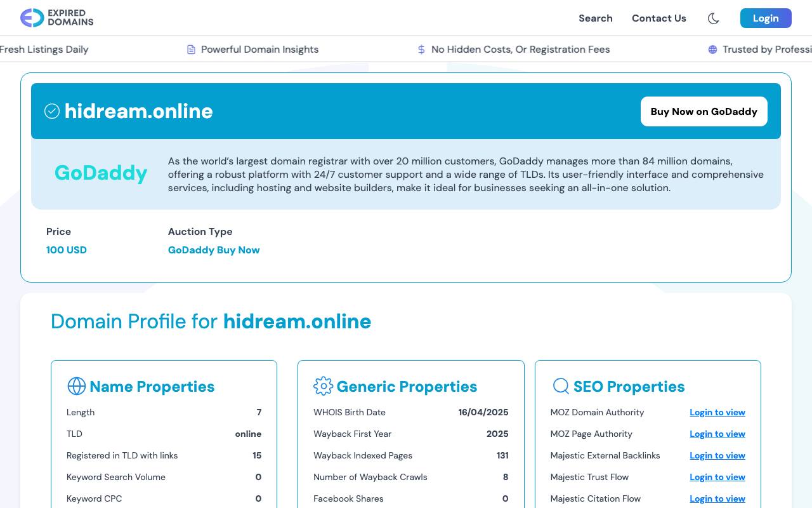Click the Keyword Search Volume label
The image size is (812, 508).
(116, 477)
